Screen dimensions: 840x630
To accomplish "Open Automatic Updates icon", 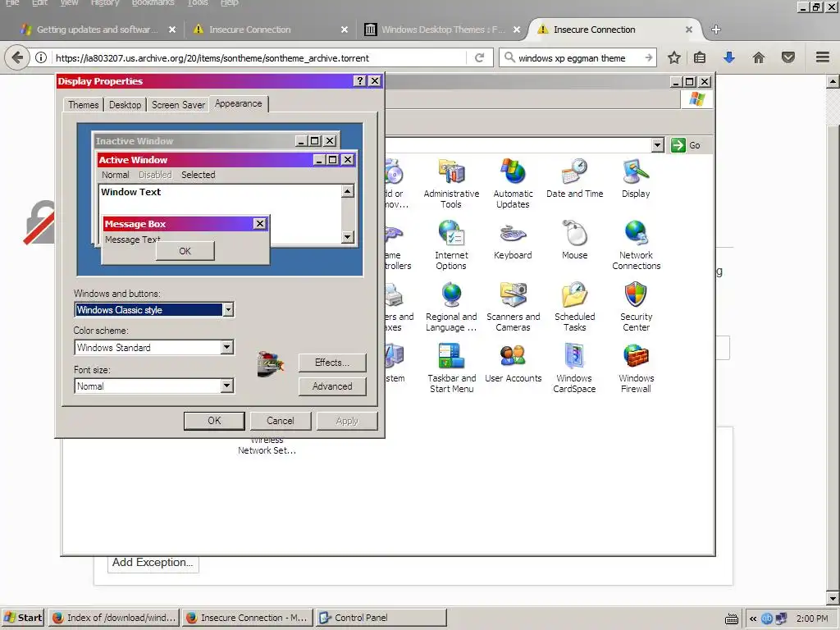I will [513, 183].
